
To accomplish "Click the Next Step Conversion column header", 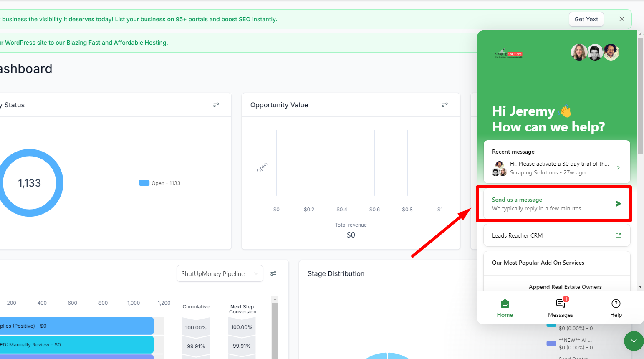I will pos(242,309).
